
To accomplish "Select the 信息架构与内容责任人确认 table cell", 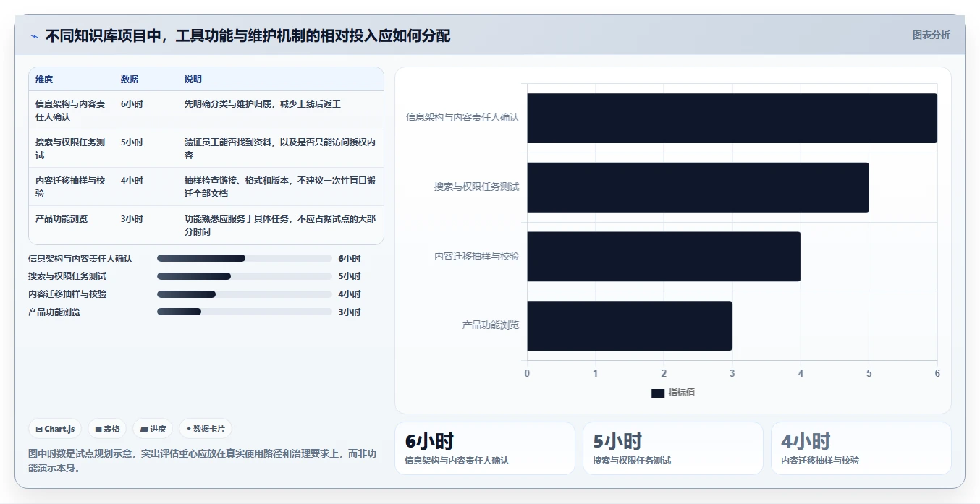I will [71, 110].
